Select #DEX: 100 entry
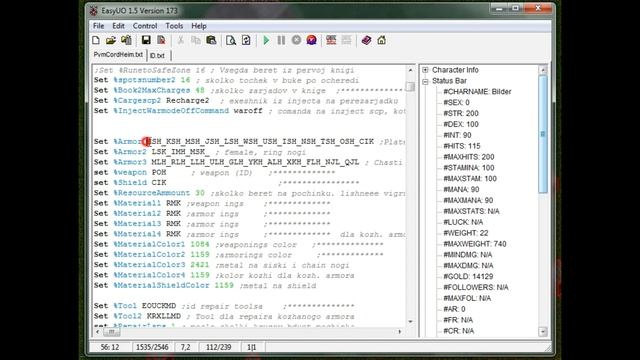The height and width of the screenshot is (360, 640). tap(461, 124)
